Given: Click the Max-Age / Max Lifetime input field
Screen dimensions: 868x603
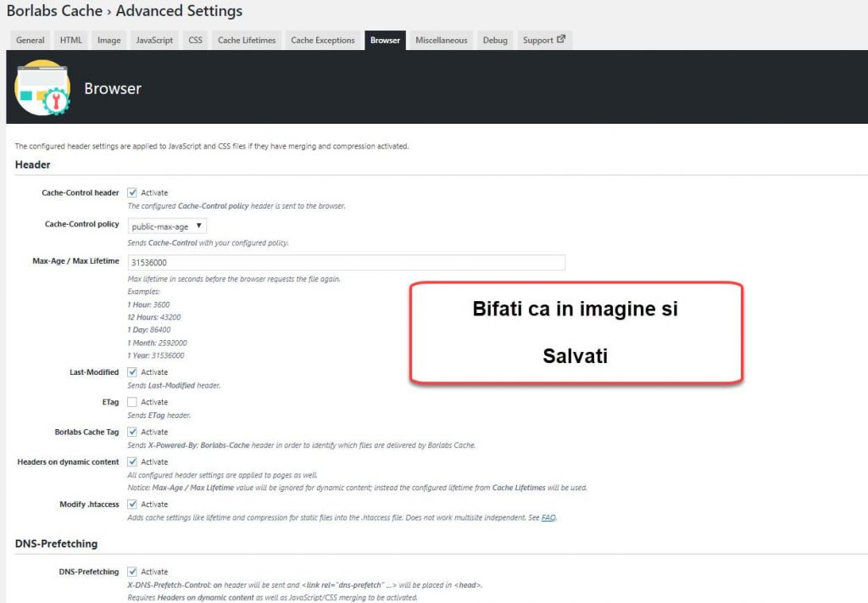Looking at the screenshot, I should coord(346,263).
